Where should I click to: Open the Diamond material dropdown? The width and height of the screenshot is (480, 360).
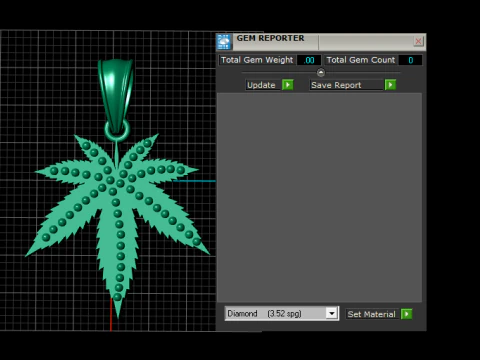tap(282, 314)
